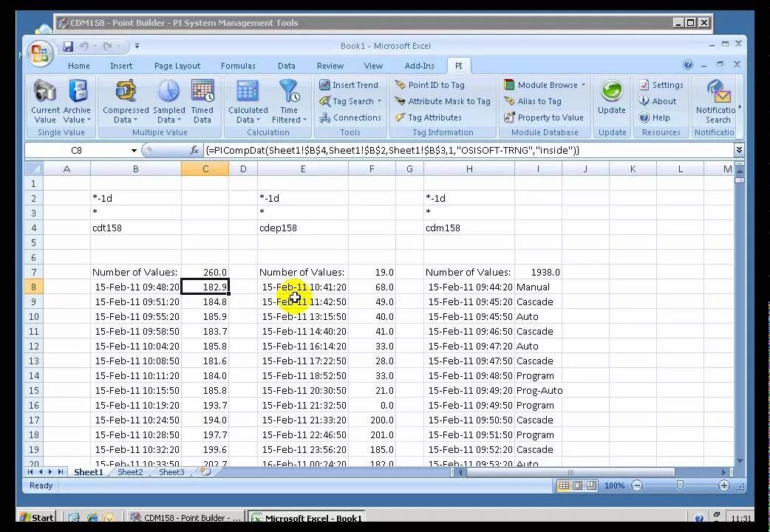Click the Undo arrow in Quick Access
This screenshot has width=770, height=532.
84,46
